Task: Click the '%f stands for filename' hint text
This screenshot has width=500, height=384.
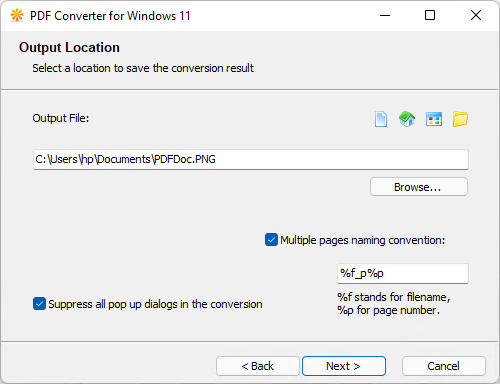Action: tap(394, 297)
